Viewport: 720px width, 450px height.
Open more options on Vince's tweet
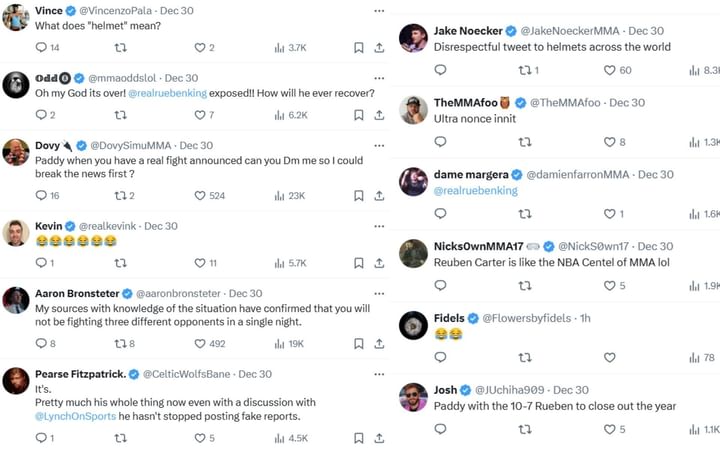(379, 11)
